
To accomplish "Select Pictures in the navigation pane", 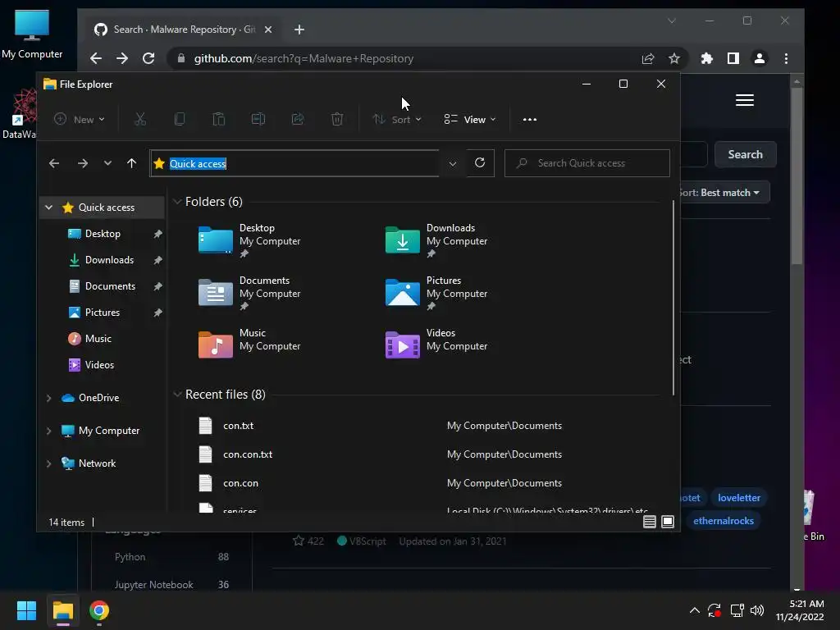I will 102,313.
